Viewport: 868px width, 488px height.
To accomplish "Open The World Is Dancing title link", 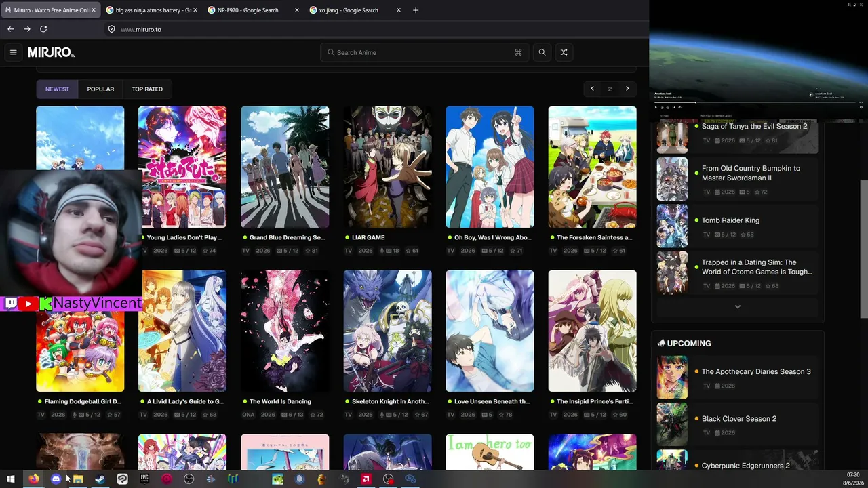I will tap(280, 401).
